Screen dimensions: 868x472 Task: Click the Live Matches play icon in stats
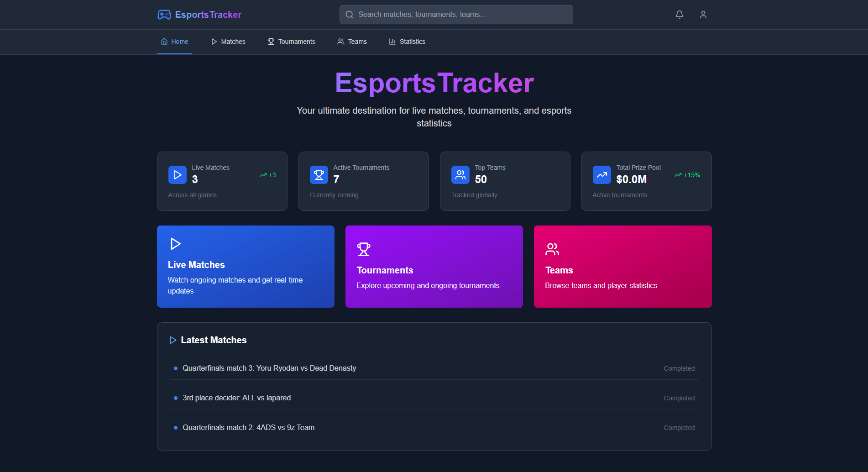click(177, 175)
